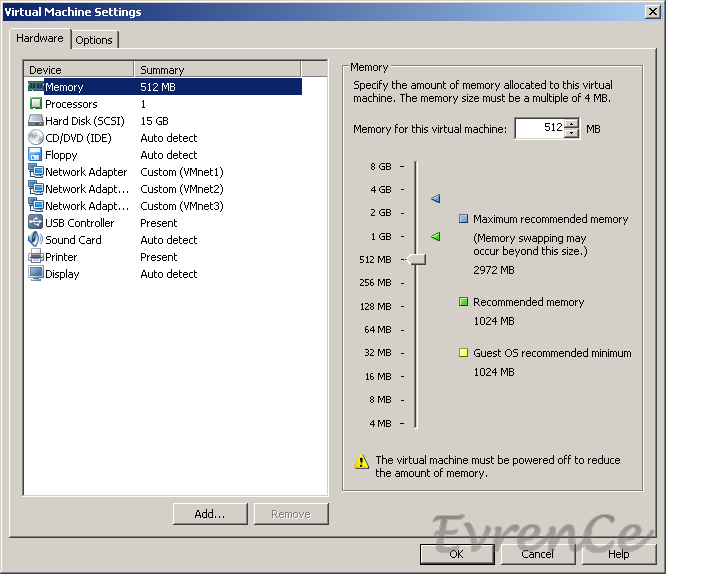This screenshot has height=578, width=713.
Task: Select Network Adapter with Custom (VMnet1)
Action: [x=86, y=172]
